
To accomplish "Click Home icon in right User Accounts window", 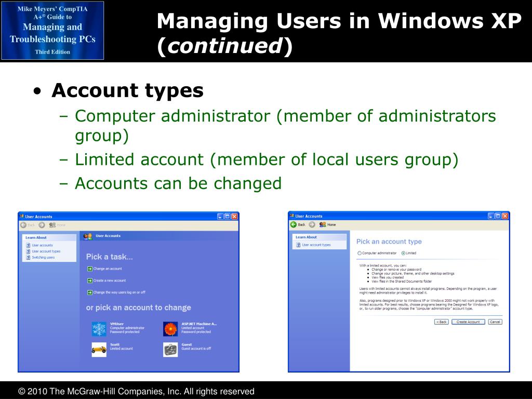I will point(323,224).
